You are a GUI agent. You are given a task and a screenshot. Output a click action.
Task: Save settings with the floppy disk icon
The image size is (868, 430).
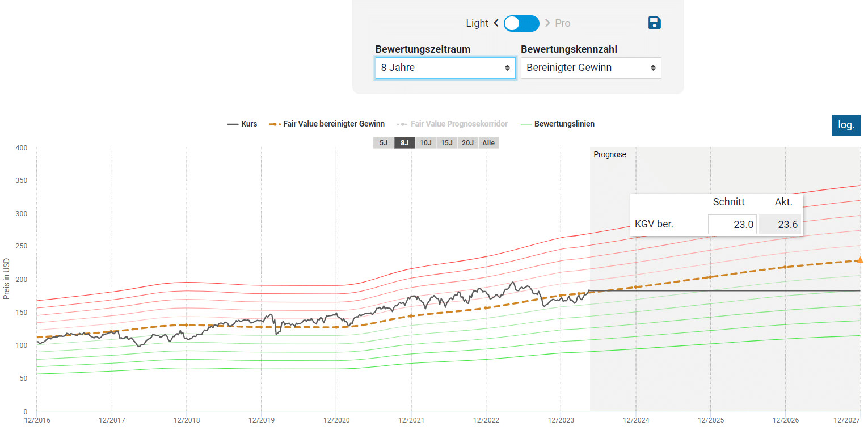[x=654, y=23]
